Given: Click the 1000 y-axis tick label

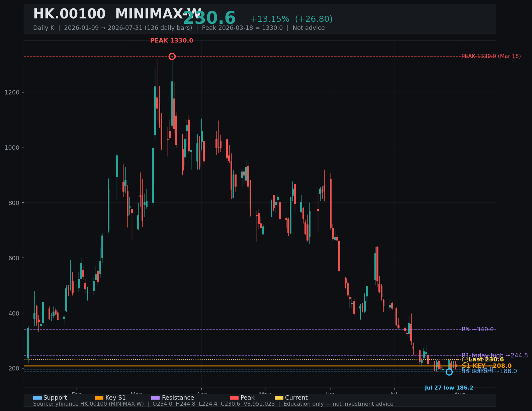Looking at the screenshot, I should pos(12,148).
